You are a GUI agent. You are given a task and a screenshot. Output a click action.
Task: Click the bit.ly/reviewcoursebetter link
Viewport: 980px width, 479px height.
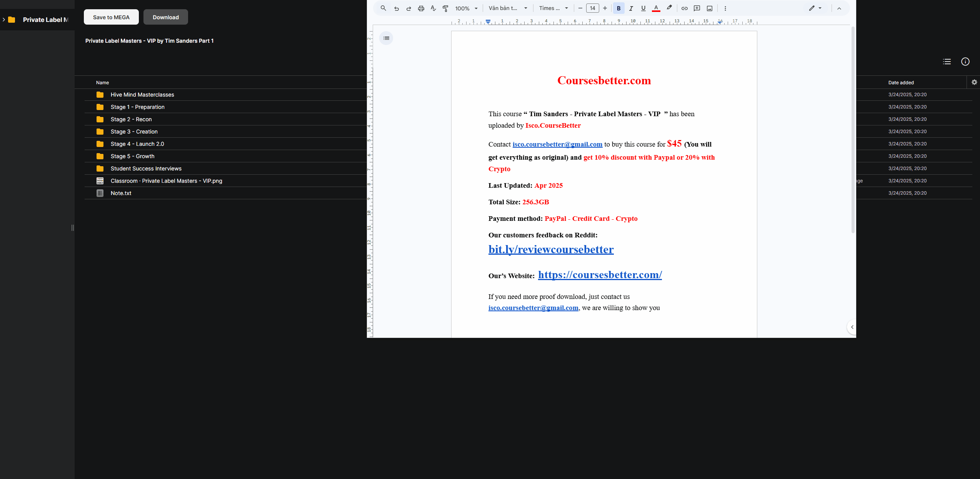tap(551, 249)
